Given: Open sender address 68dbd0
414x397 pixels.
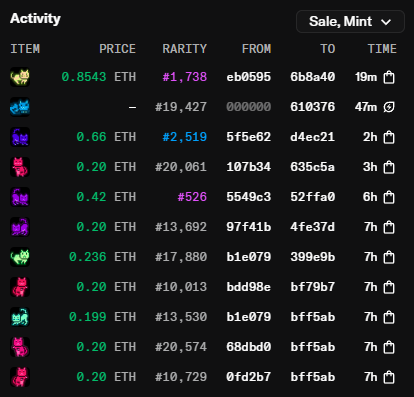Looking at the screenshot, I should tap(249, 347).
